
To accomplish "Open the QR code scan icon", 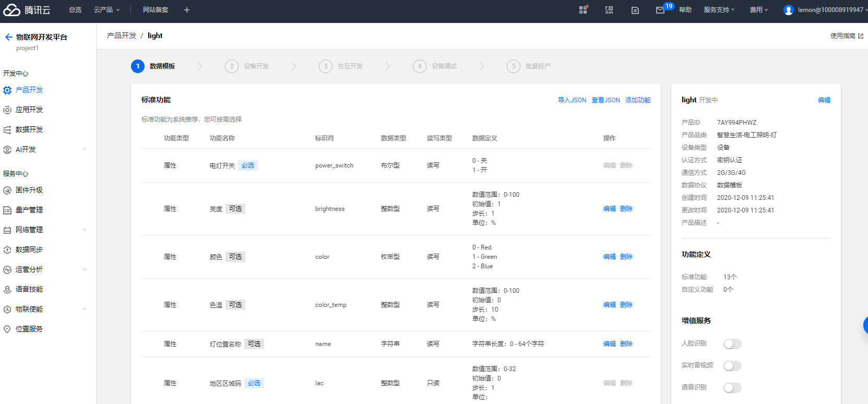I will click(x=609, y=10).
